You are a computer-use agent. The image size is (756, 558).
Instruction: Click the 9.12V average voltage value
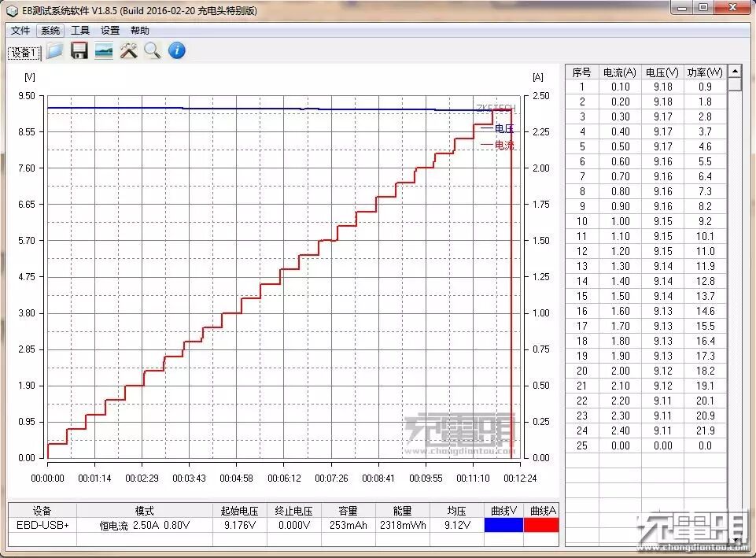click(x=456, y=525)
